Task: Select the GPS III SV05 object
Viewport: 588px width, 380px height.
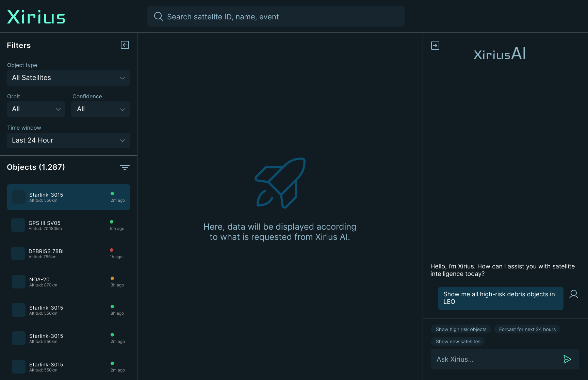Action: coord(68,225)
